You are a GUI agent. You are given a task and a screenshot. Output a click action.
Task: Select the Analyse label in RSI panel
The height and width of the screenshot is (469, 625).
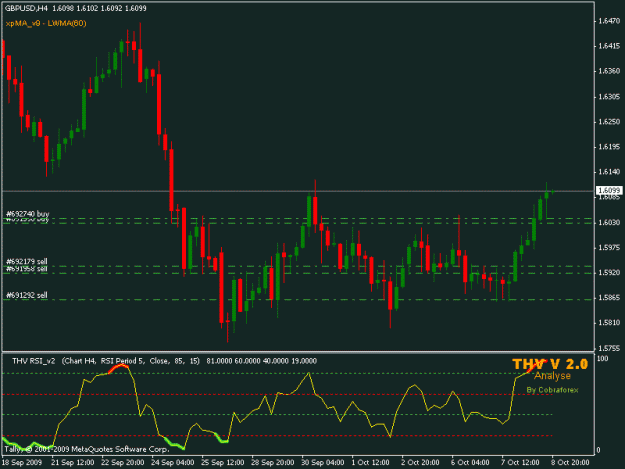[x=552, y=376]
